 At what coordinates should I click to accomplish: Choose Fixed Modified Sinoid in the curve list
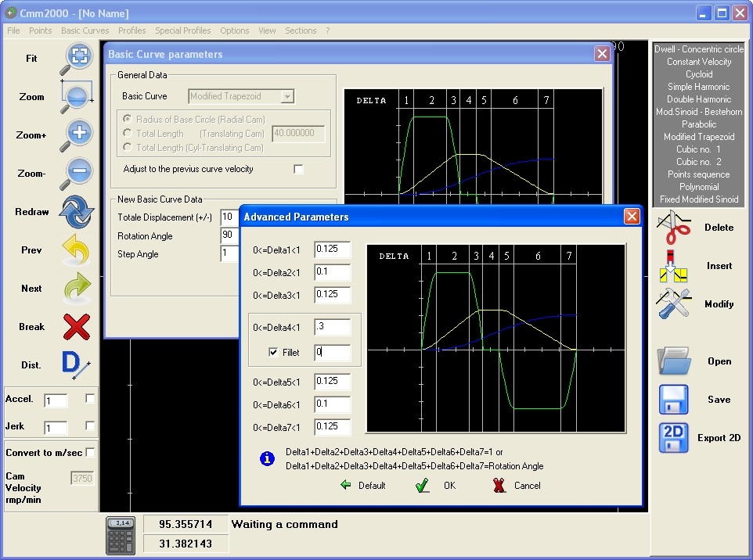[699, 199]
